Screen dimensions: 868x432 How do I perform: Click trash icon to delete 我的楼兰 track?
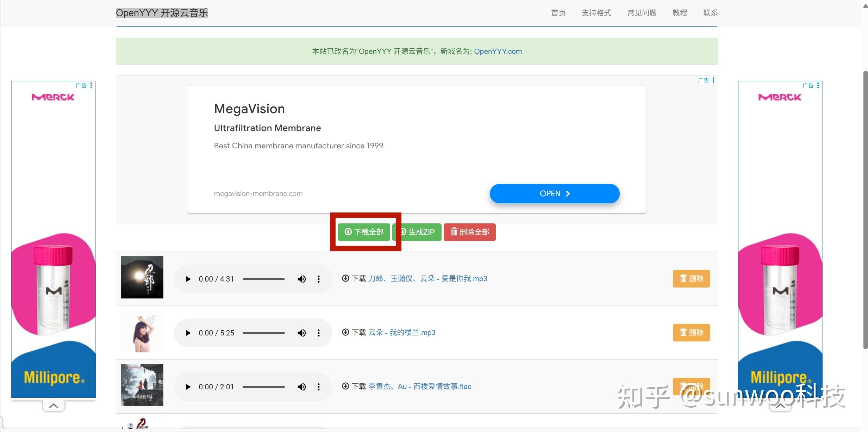691,332
